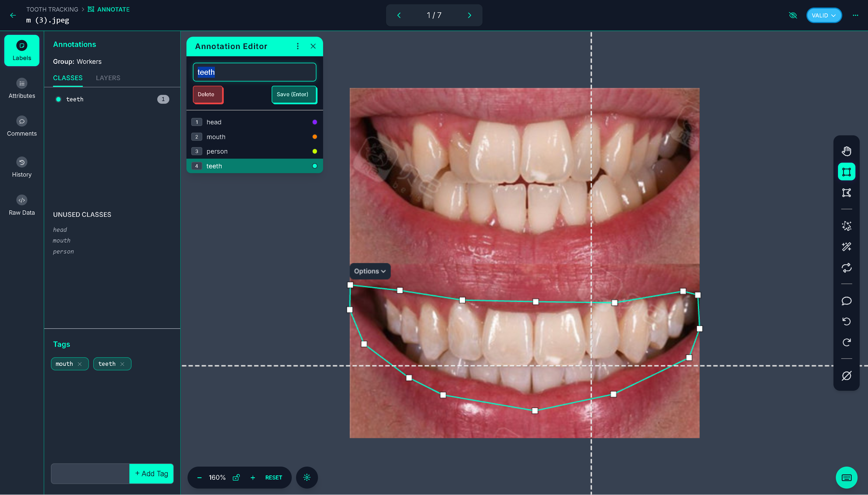Select the hand pan tool

click(x=846, y=151)
